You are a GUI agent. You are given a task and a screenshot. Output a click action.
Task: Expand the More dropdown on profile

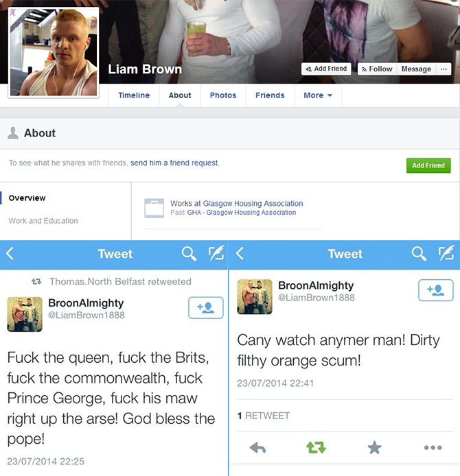[318, 95]
